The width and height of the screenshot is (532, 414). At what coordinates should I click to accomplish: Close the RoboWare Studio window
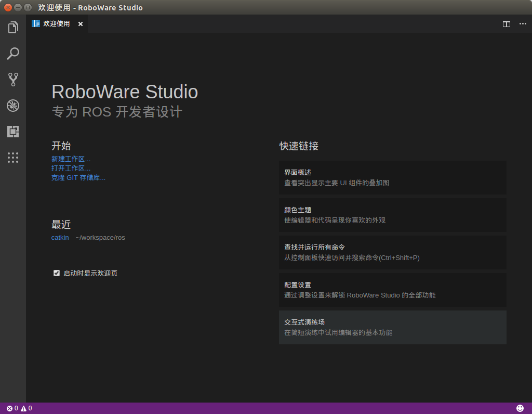coord(8,7)
